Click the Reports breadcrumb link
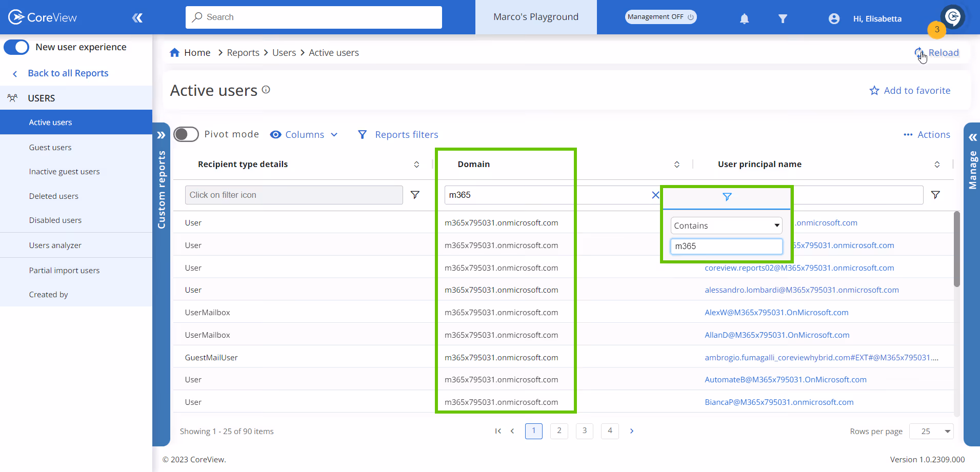The image size is (980, 472). coord(243,53)
